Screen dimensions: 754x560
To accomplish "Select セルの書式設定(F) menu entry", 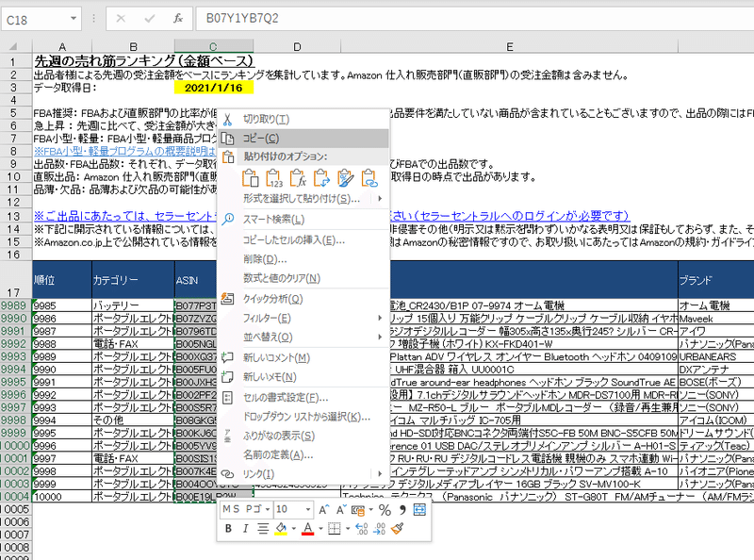I will point(303,398).
